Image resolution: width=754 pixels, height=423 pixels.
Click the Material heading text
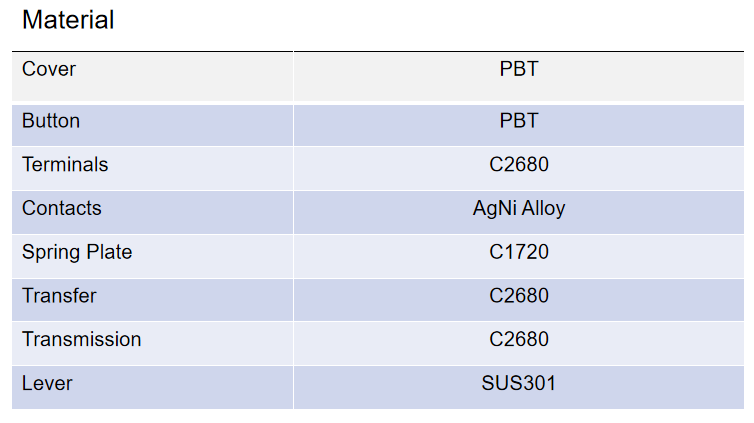coord(68,19)
